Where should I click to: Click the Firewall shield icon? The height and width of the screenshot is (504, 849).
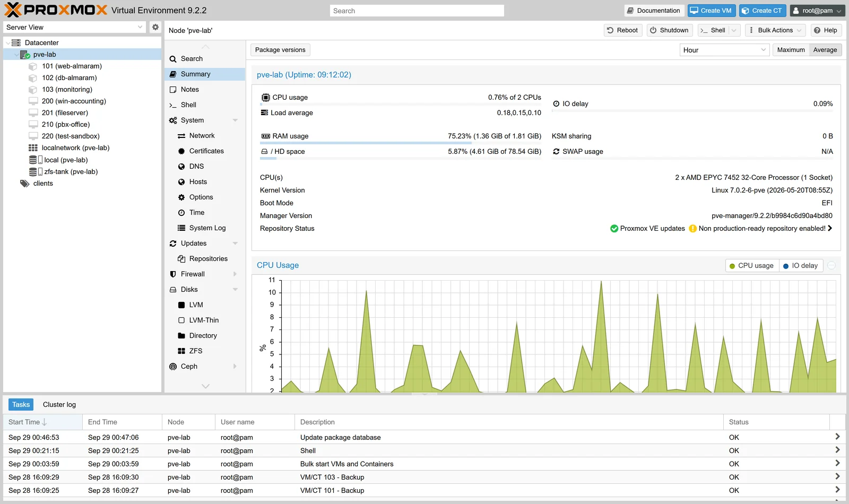coord(173,274)
